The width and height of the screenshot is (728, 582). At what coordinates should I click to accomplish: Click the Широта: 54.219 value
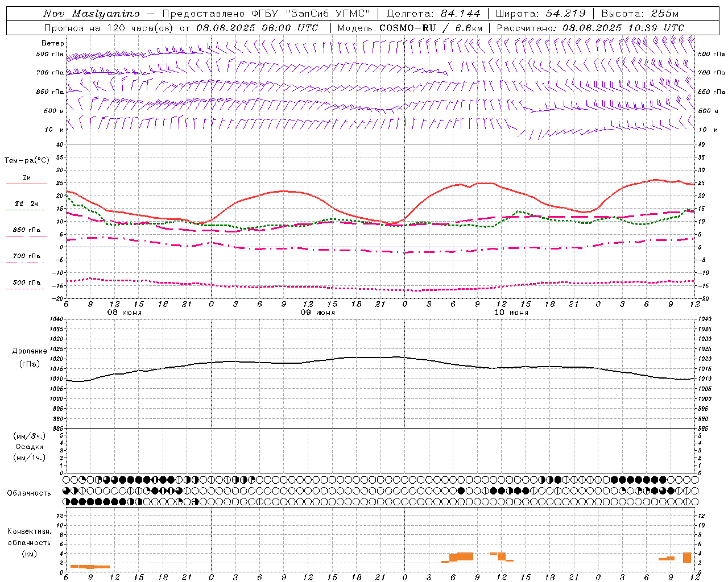[541, 14]
